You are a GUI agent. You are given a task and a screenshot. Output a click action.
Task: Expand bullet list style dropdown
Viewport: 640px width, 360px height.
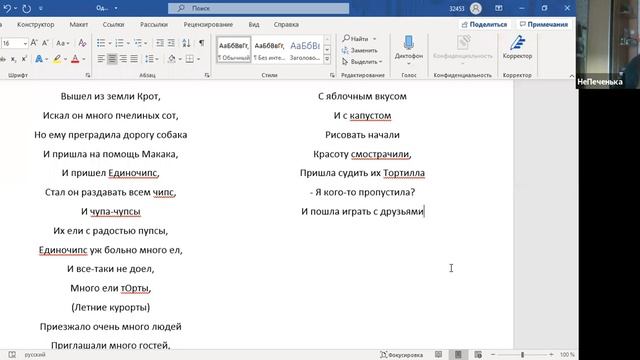(x=109, y=43)
